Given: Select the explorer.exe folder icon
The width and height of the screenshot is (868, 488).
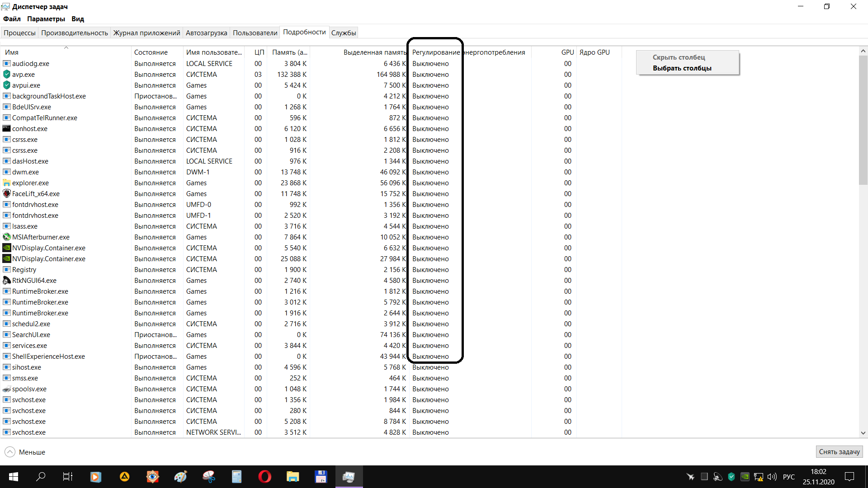Looking at the screenshot, I should click(x=7, y=183).
